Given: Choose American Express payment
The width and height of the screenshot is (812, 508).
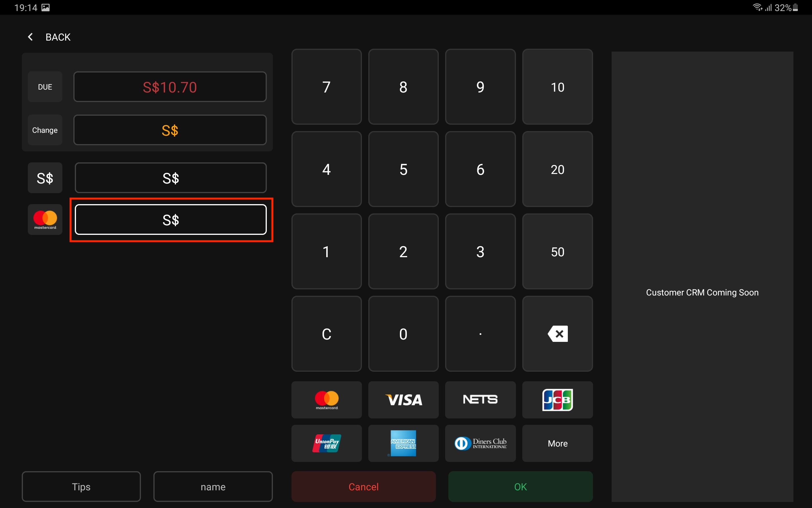Looking at the screenshot, I should tap(403, 443).
